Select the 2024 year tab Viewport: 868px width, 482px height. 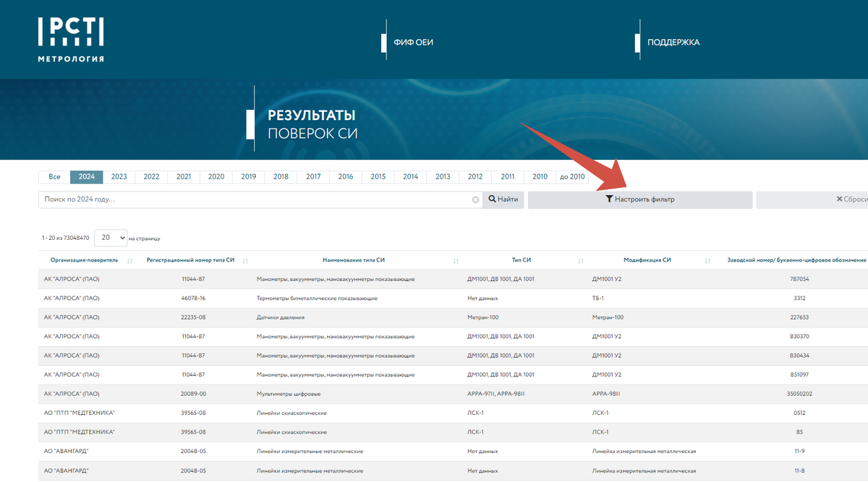(x=87, y=177)
